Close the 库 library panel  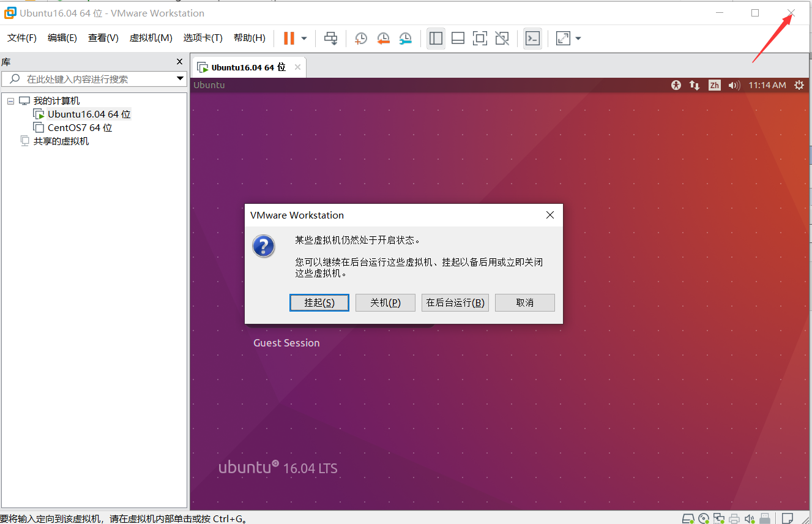[179, 62]
